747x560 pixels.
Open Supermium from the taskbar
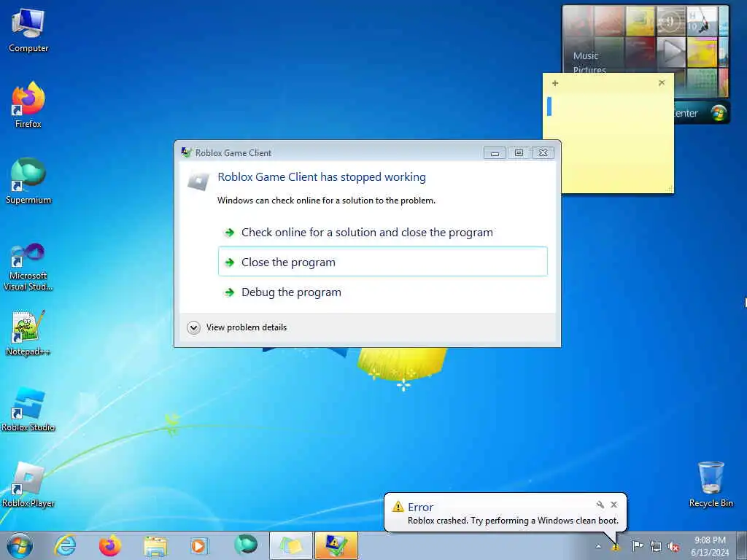click(245, 545)
